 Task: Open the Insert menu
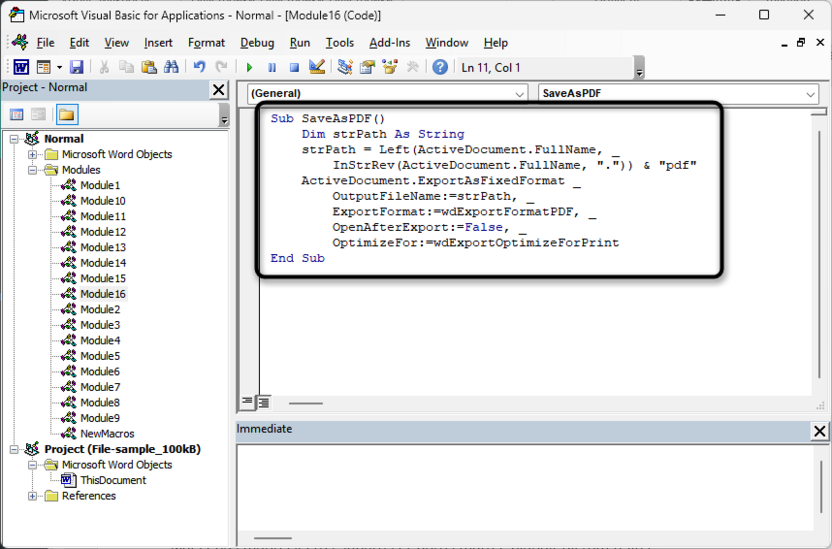pyautogui.click(x=158, y=43)
